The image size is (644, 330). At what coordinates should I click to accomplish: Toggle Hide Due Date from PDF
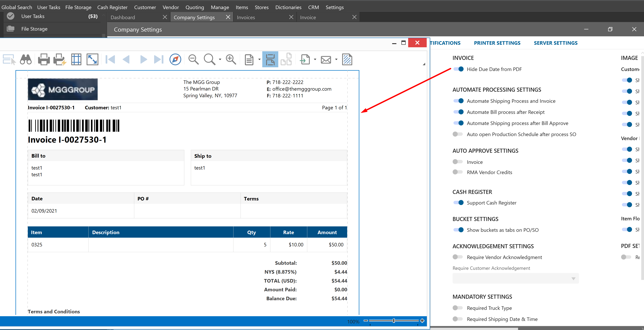point(459,69)
